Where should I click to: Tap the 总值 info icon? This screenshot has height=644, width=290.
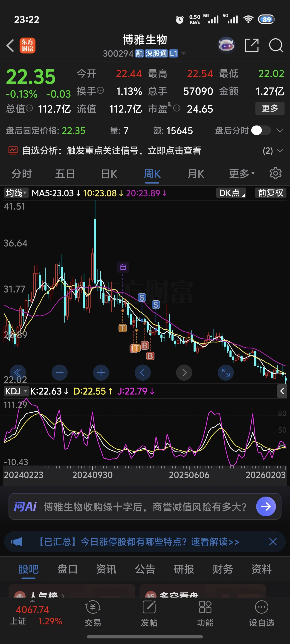coord(29,108)
